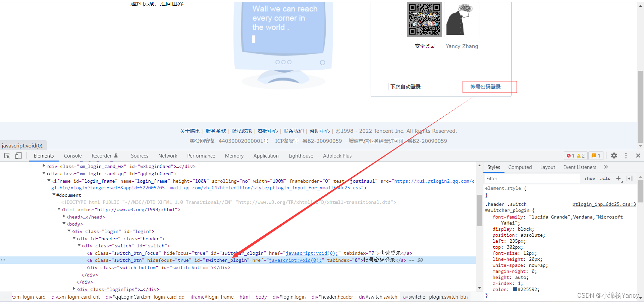Open the 联系我们 footer link
This screenshot has height=302, width=644.
293,131
